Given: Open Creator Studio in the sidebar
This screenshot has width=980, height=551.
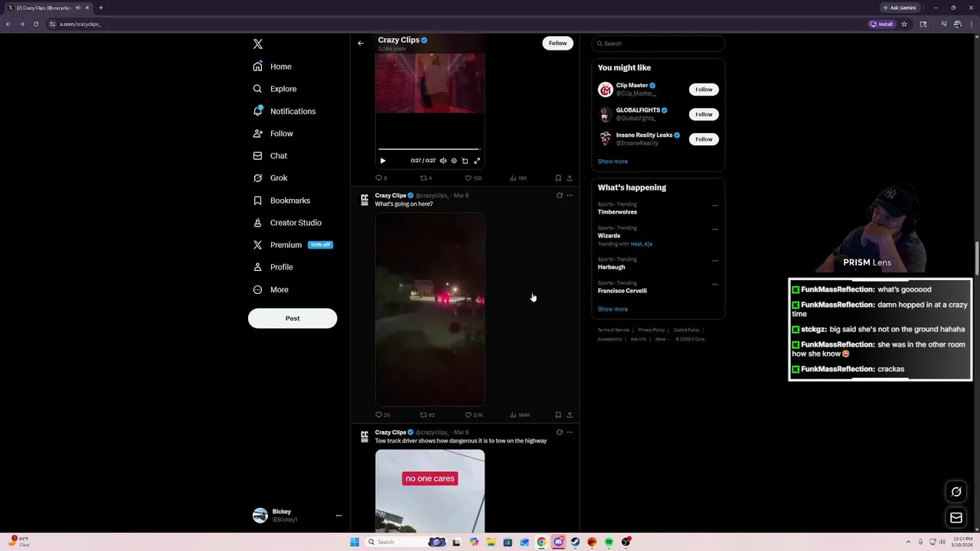Looking at the screenshot, I should coord(287,223).
